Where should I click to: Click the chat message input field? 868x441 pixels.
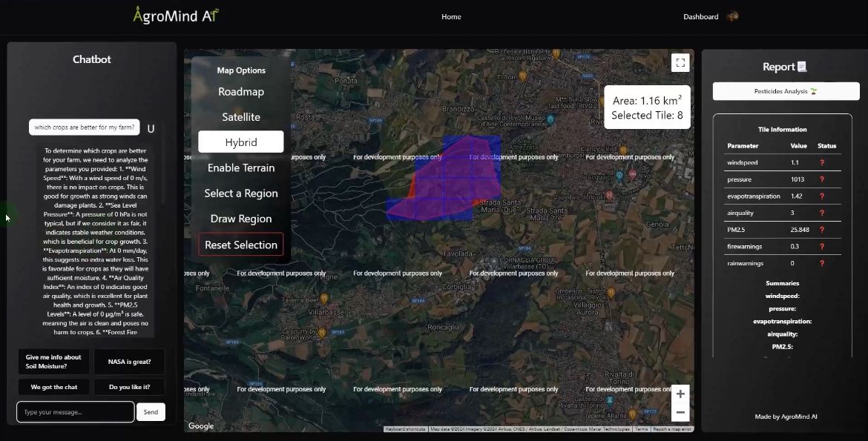(x=75, y=411)
